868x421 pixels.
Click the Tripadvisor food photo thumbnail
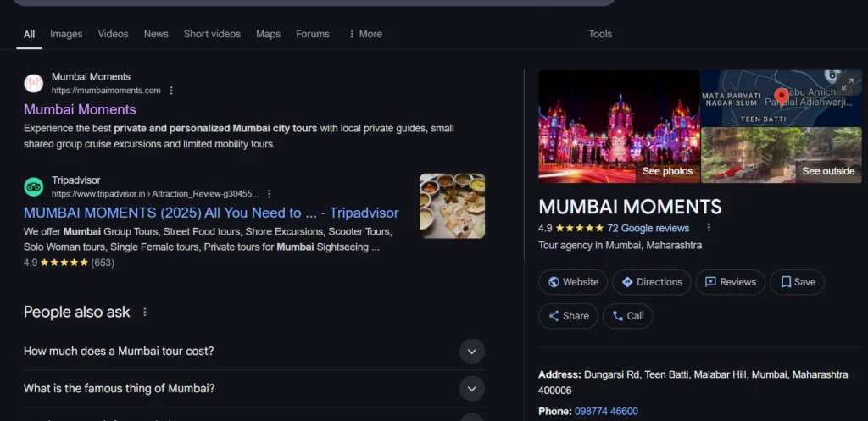(453, 206)
